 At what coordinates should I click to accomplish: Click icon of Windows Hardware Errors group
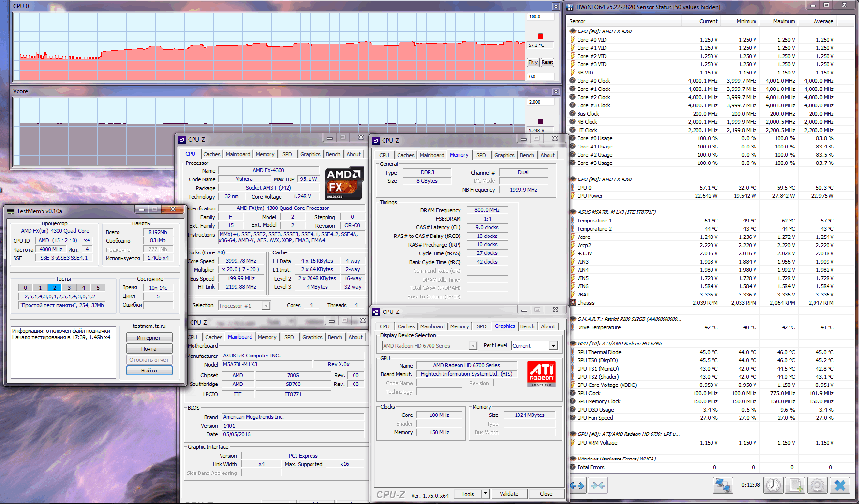coord(573,459)
